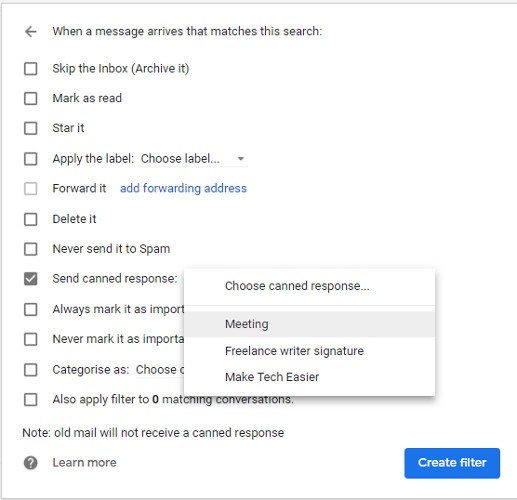This screenshot has height=500, width=517.
Task: Toggle the greyed Forward it checkbox
Action: click(31, 189)
